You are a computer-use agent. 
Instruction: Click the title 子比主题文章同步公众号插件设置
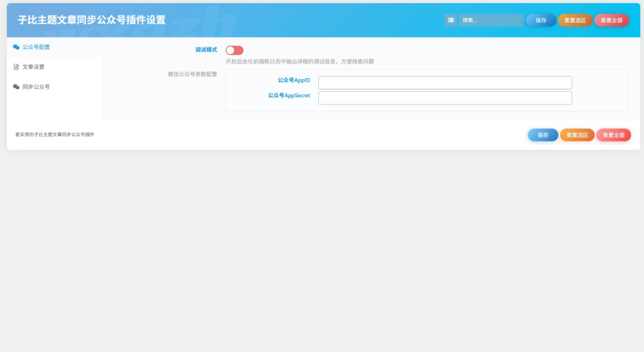coord(92,20)
